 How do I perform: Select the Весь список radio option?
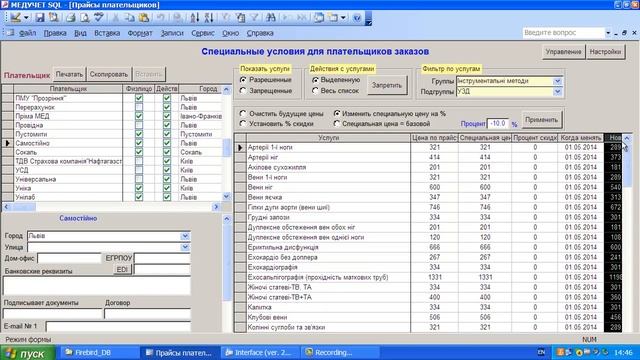[x=315, y=91]
